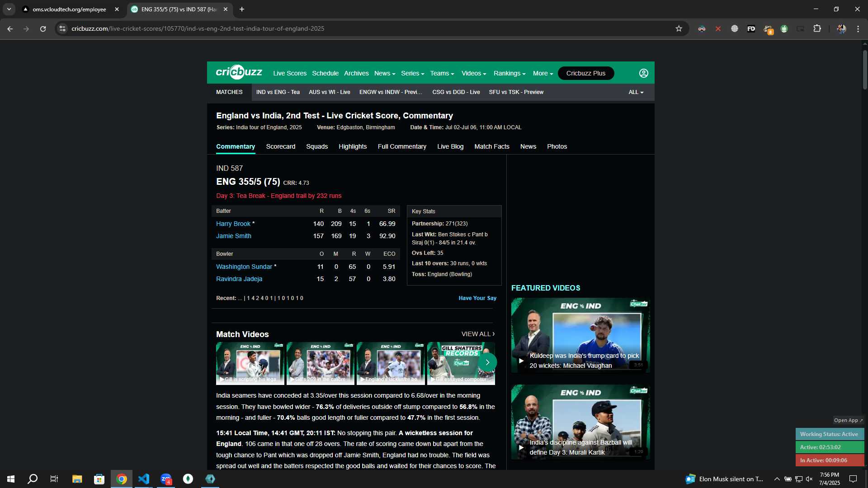Expand the Teams dropdown menu

pyautogui.click(x=442, y=73)
